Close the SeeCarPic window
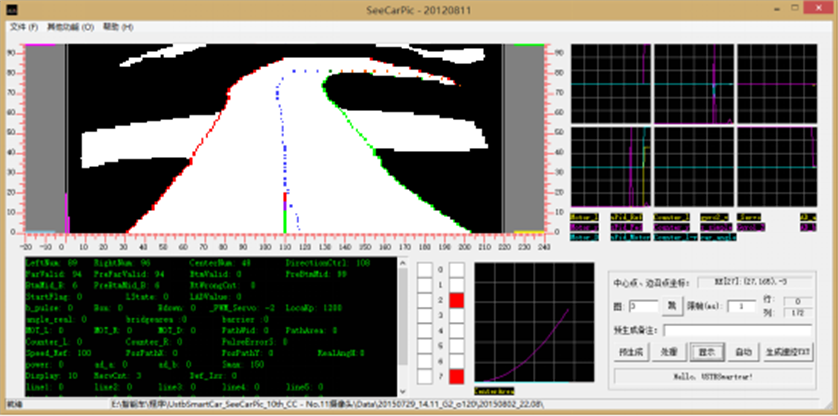838x416 pixels. (818, 9)
